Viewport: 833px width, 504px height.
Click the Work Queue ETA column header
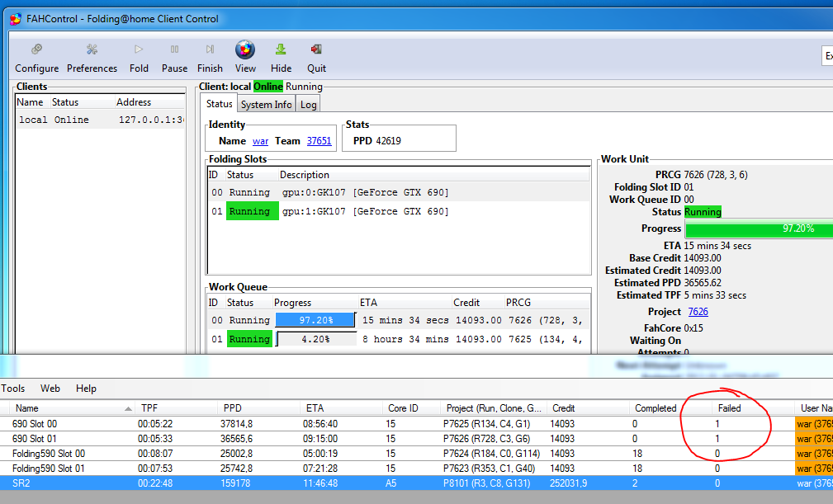pyautogui.click(x=405, y=303)
